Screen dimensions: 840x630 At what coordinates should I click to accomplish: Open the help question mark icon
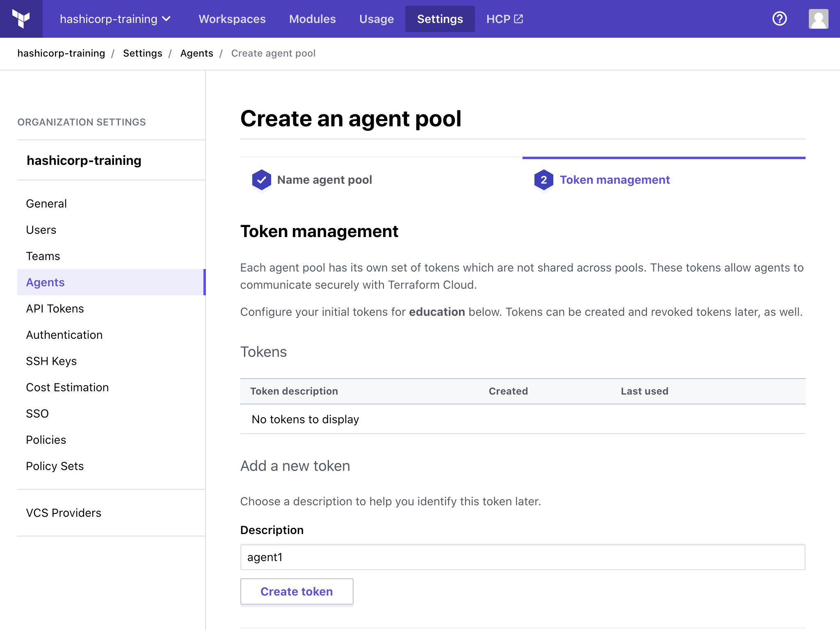click(779, 19)
